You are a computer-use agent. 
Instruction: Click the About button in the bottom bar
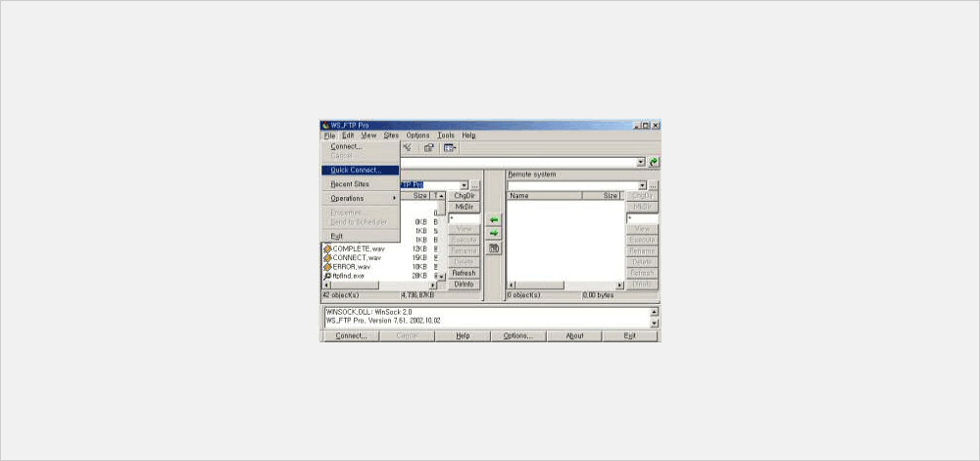coord(574,335)
